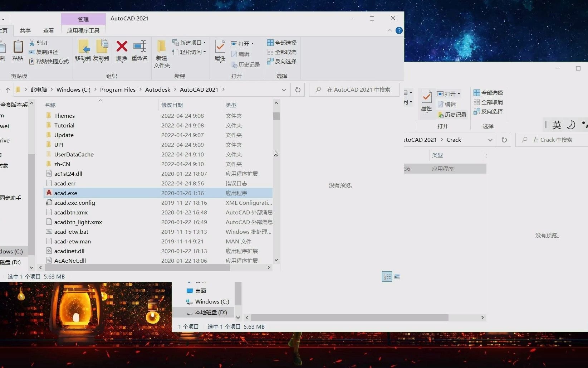Expand the address bar history dropdown
Screen dimensions: 588x368
[284, 90]
